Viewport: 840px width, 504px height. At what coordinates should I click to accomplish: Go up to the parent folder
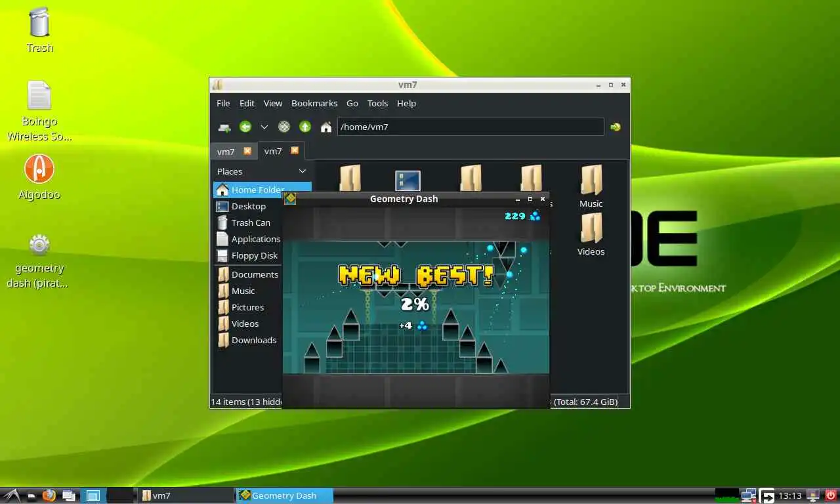pyautogui.click(x=304, y=127)
